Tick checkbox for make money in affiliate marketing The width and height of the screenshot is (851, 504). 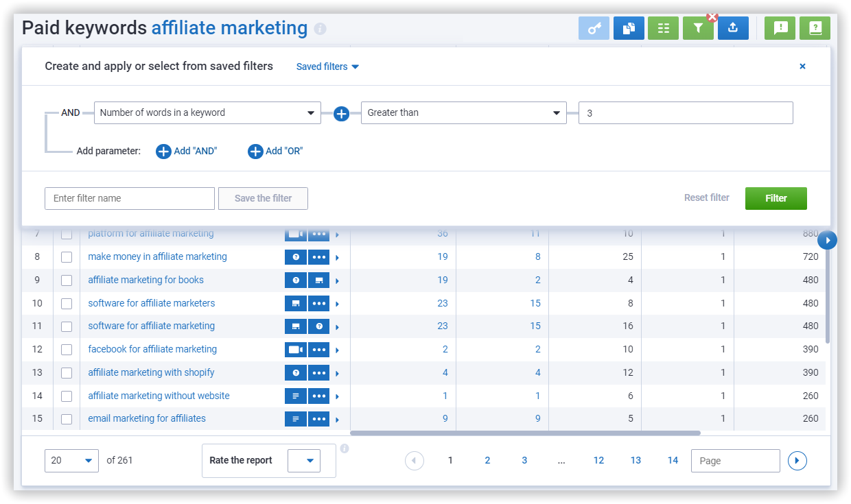click(x=67, y=257)
